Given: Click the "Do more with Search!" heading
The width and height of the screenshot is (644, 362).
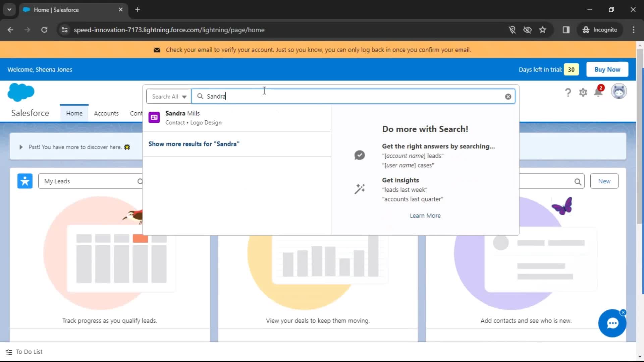Looking at the screenshot, I should click(425, 129).
